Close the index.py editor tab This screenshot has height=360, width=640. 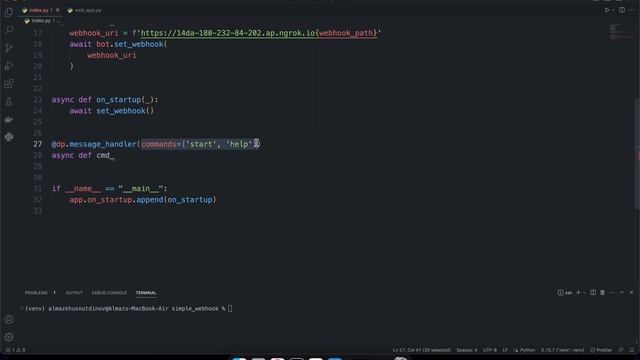coord(58,10)
